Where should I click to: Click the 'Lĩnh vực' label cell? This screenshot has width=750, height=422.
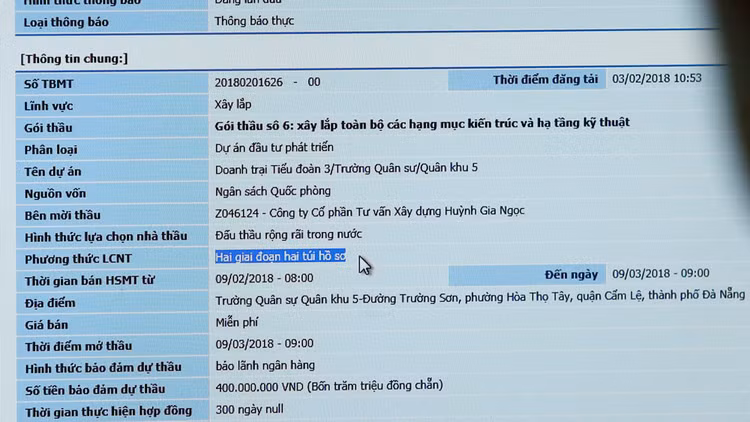tap(111, 105)
